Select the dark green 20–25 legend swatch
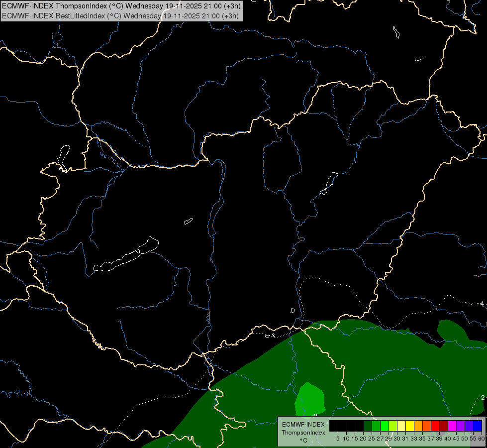 coord(368,426)
